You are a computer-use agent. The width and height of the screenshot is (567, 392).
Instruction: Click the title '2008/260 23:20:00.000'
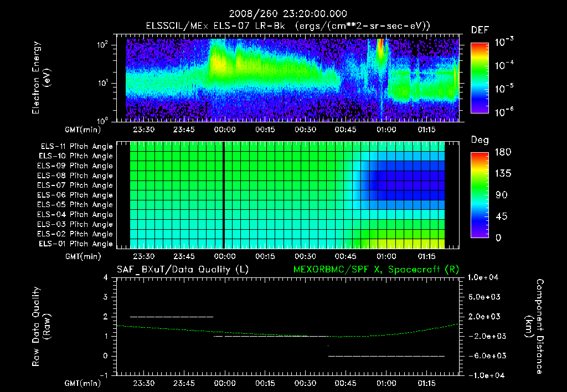288,14
